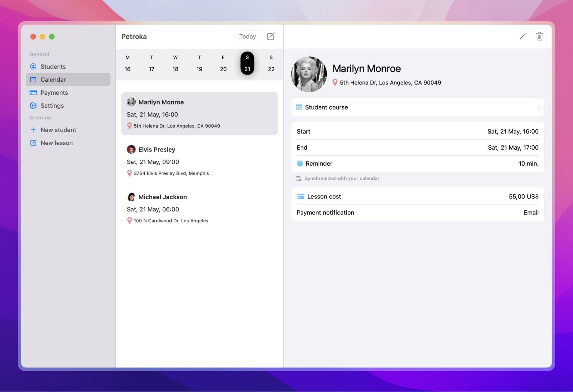Open the Michael Jackson lesson entry
The image size is (573, 392).
tap(200, 208)
